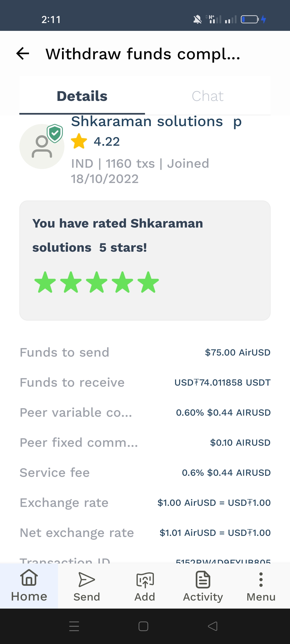This screenshot has width=290, height=644.
Task: Tap the Send paper plane icon
Action: coord(86,579)
